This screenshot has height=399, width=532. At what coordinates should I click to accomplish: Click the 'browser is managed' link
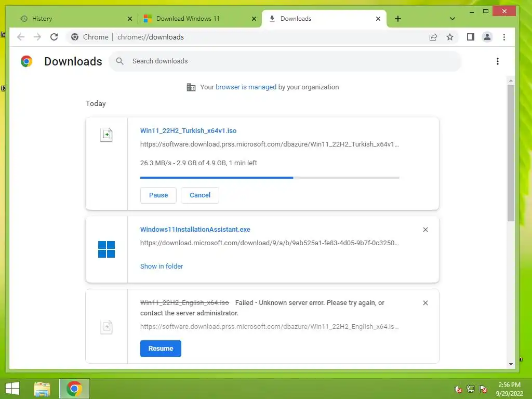point(246,87)
